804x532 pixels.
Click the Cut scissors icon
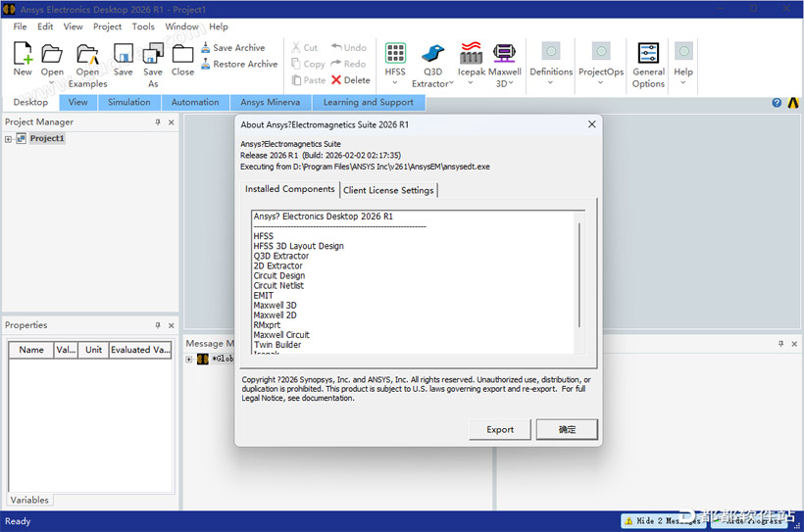pyautogui.click(x=296, y=48)
